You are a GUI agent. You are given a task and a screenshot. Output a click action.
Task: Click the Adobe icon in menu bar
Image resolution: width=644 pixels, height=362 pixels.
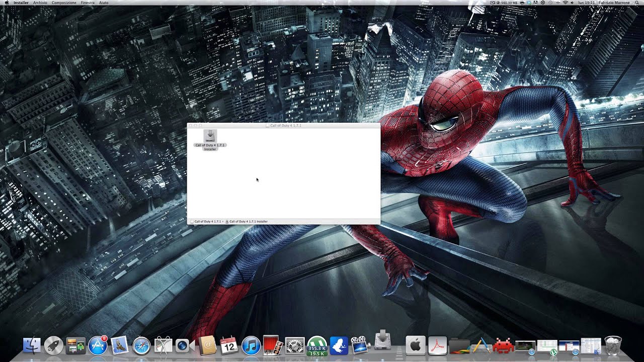pos(535,3)
